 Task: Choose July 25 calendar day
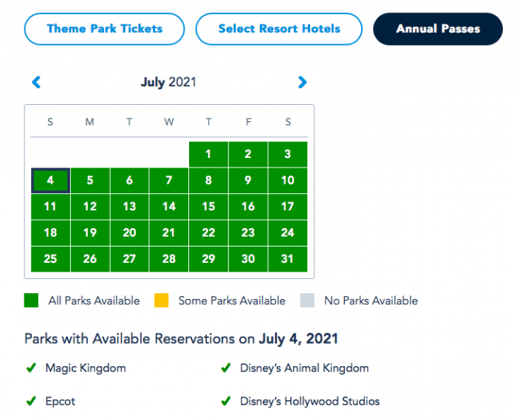[x=50, y=259]
